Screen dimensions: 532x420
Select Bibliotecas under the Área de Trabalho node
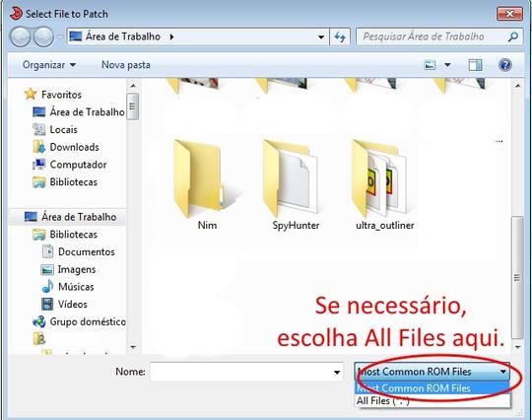(73, 235)
